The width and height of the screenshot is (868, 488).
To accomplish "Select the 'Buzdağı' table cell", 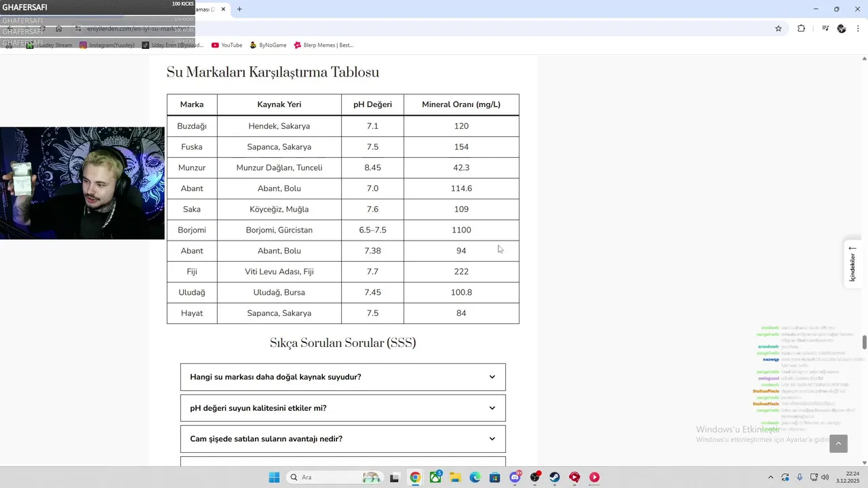I will tap(192, 126).
